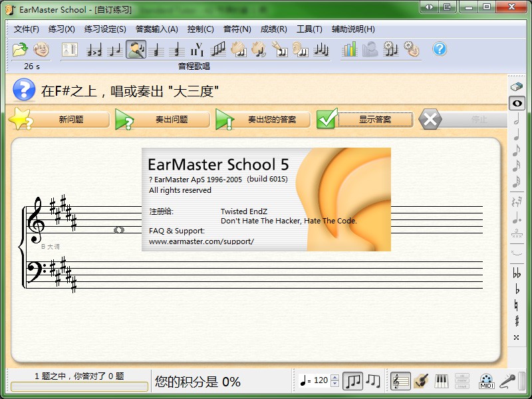
Task: Select the chord inversions exercise icon
Action: [176, 50]
